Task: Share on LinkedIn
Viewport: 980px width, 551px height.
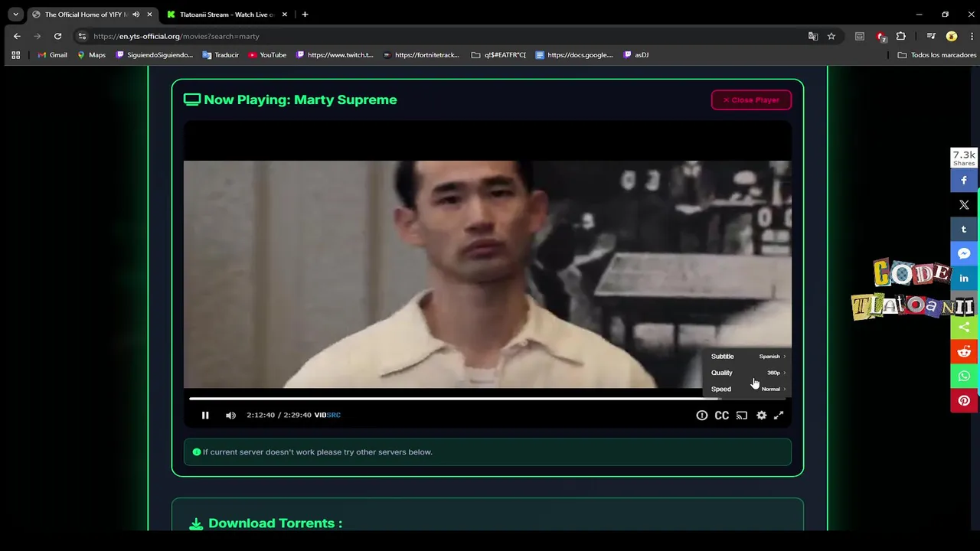Action: (x=964, y=279)
